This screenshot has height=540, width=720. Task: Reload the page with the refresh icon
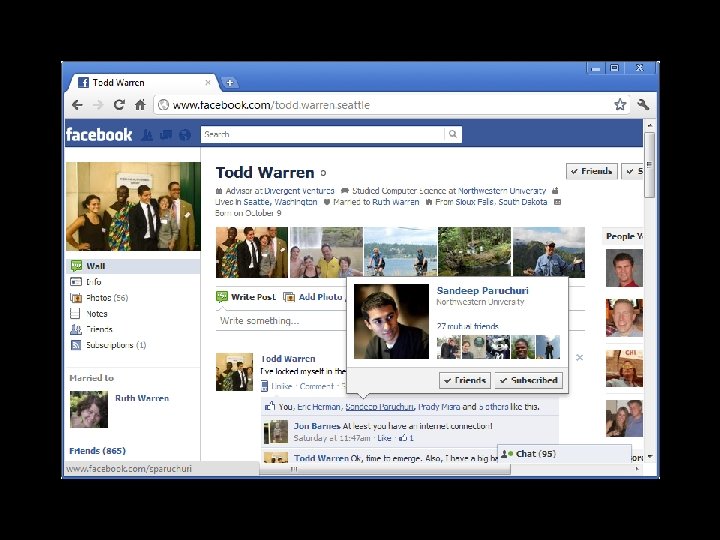(119, 105)
